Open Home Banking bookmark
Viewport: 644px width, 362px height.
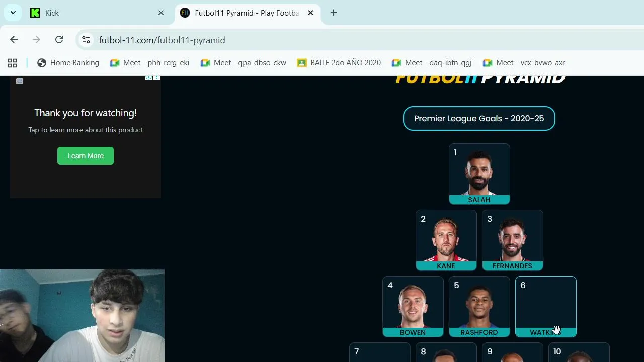click(68, 63)
